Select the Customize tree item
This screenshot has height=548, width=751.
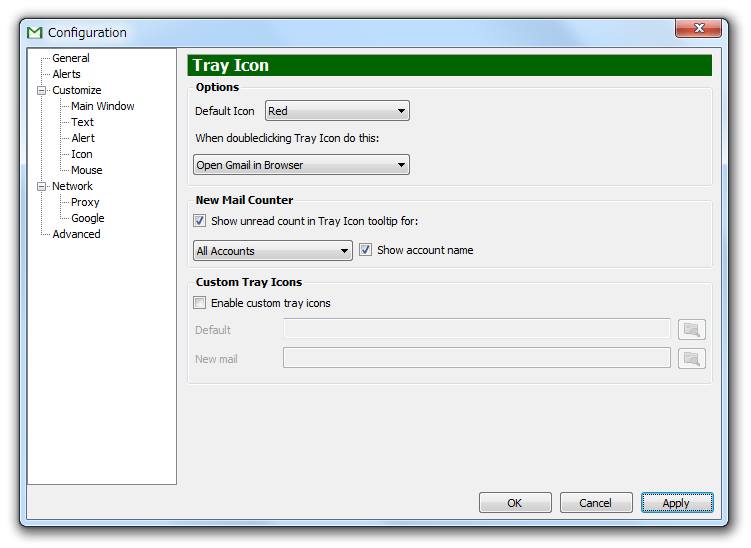77,90
